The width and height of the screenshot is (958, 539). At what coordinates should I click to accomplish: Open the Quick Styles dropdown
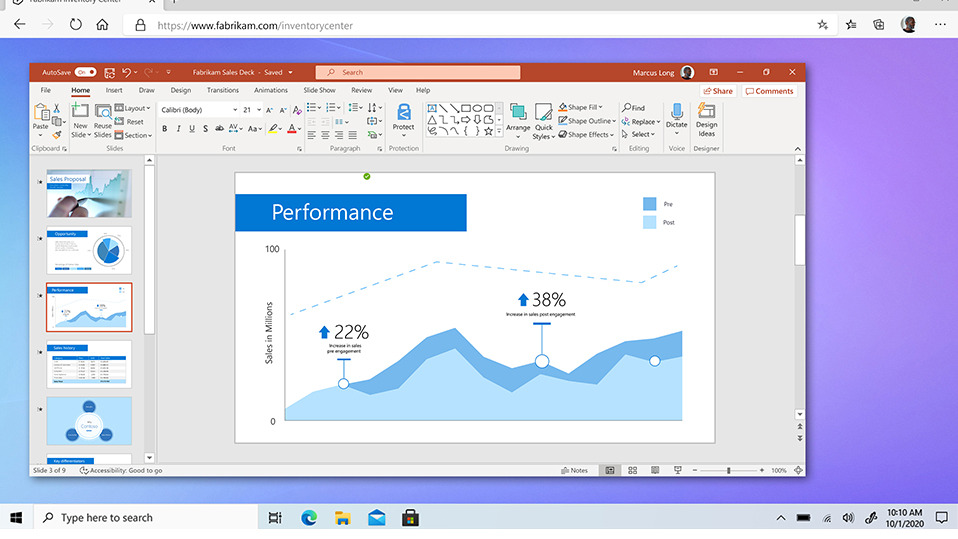click(x=543, y=120)
